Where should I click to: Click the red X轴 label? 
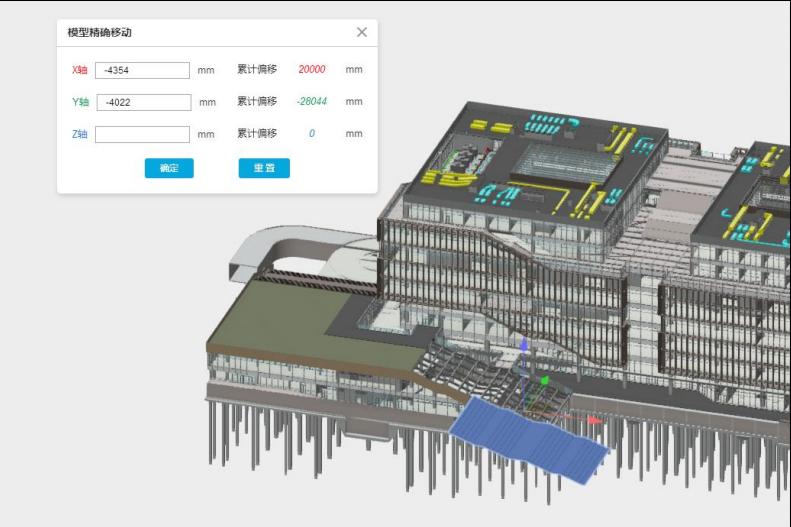80,70
